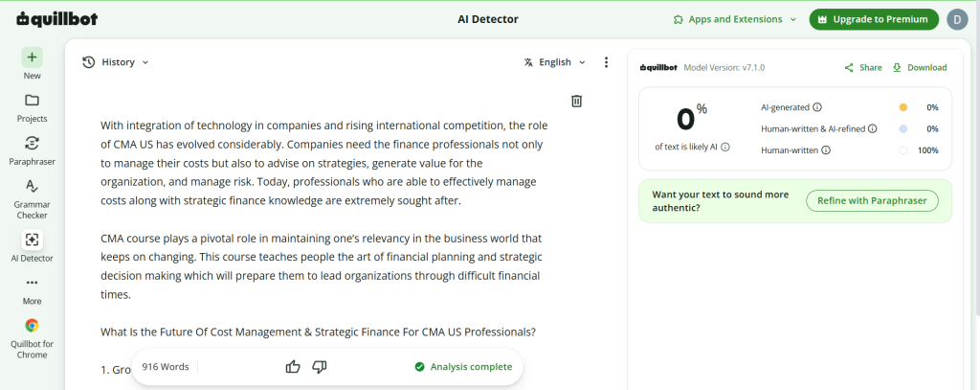Share the detection report

863,68
